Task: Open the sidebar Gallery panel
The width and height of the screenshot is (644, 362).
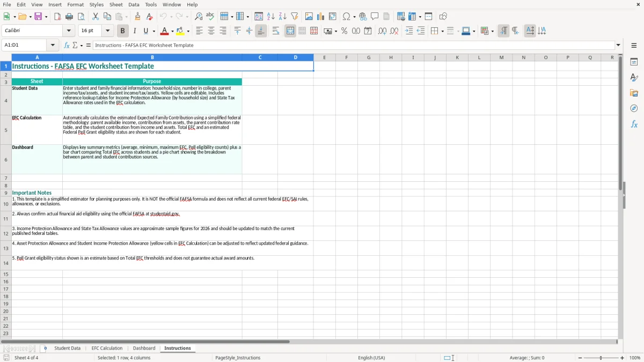Action: (x=634, y=93)
